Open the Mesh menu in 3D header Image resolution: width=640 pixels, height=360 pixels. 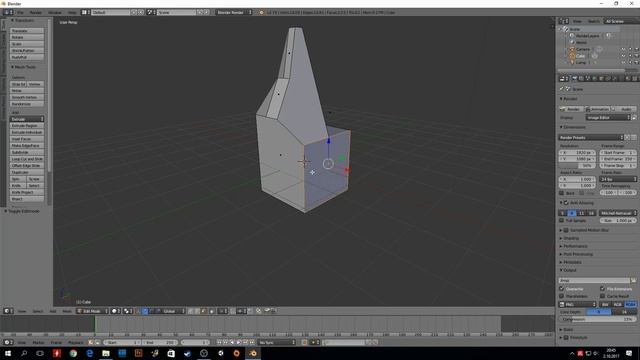(67, 311)
